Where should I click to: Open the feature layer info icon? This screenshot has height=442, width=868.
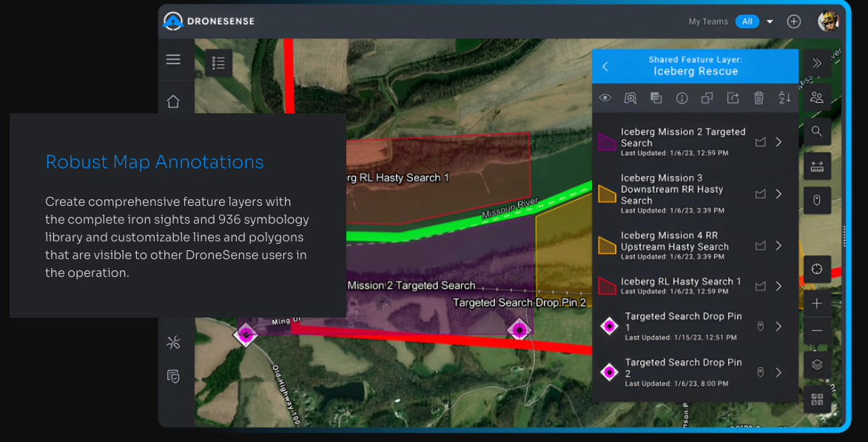coord(682,98)
